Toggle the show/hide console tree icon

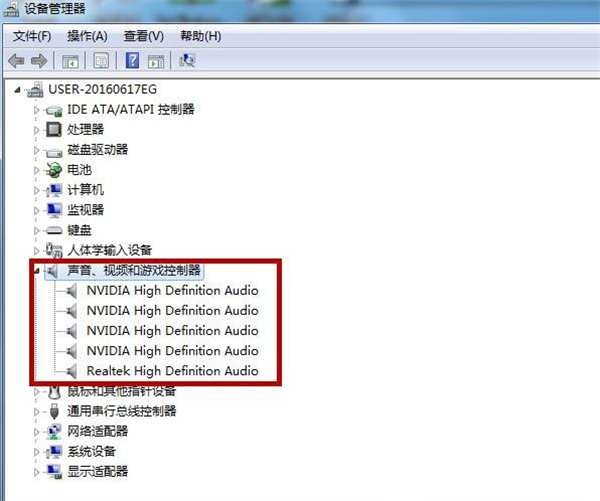point(70,61)
